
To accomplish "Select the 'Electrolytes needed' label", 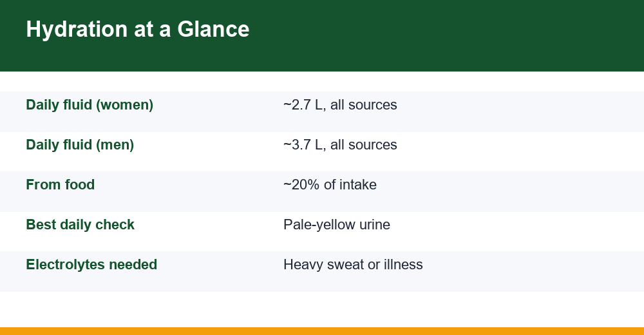I will [x=91, y=264].
